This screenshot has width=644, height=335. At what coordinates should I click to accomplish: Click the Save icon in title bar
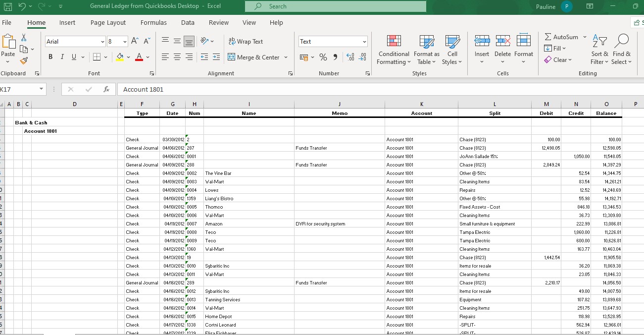pos(7,6)
